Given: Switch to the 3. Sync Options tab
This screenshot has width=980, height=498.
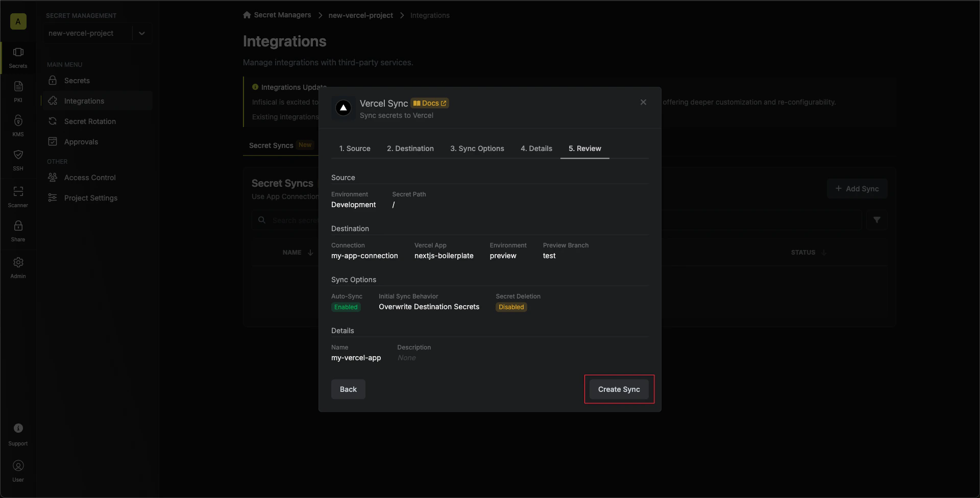Looking at the screenshot, I should click(477, 148).
